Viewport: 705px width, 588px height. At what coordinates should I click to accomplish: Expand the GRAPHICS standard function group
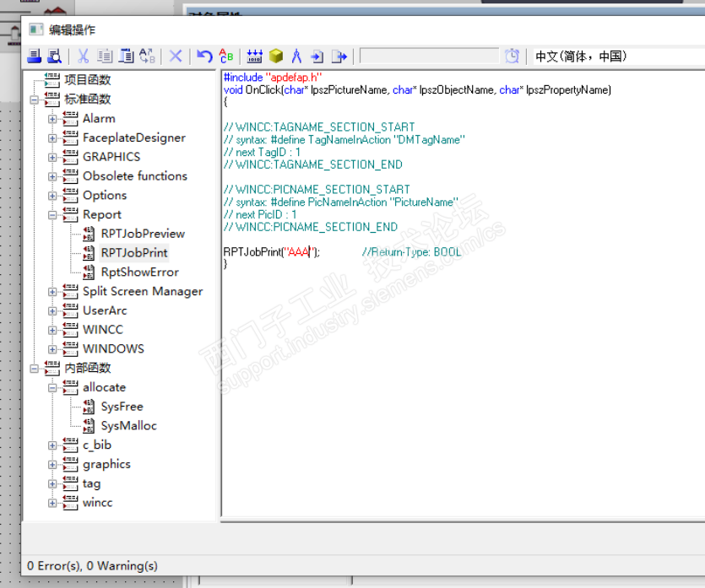point(52,158)
